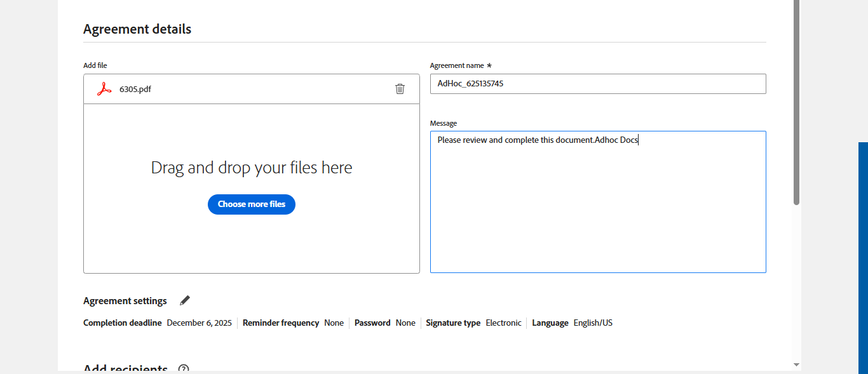Screen dimensions: 868x374
Task: Click the Completion deadline date December 6, 2025
Action: [x=199, y=323]
